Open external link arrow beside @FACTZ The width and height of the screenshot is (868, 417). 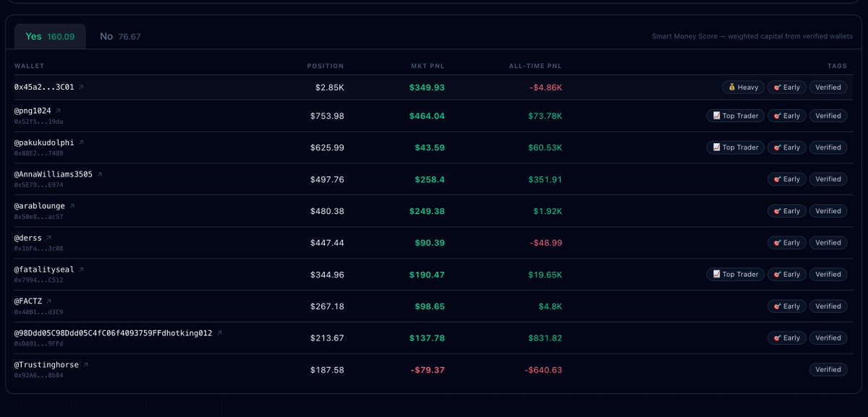pos(48,301)
